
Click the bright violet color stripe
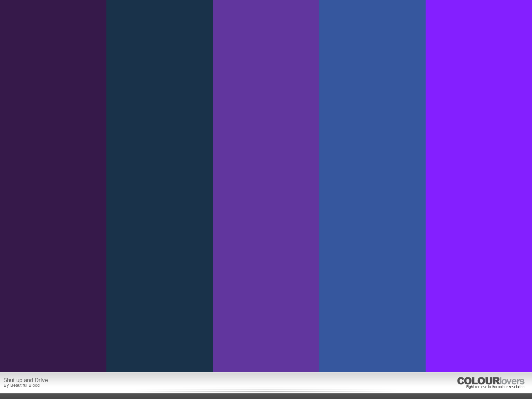(479, 186)
